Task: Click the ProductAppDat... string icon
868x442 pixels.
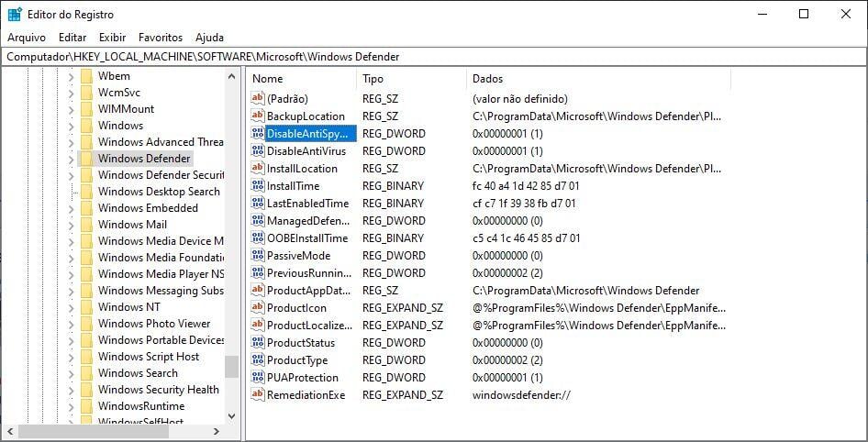Action: coord(258,290)
